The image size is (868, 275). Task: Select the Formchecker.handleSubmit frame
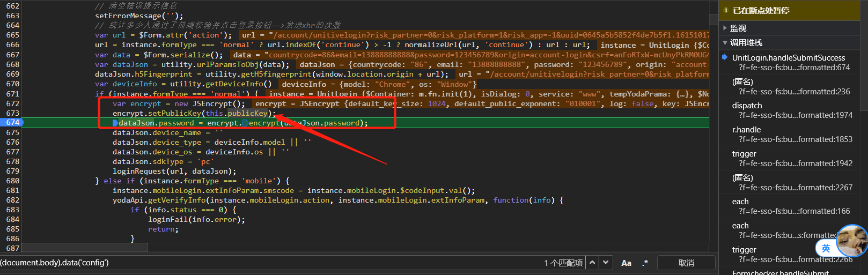(x=780, y=272)
